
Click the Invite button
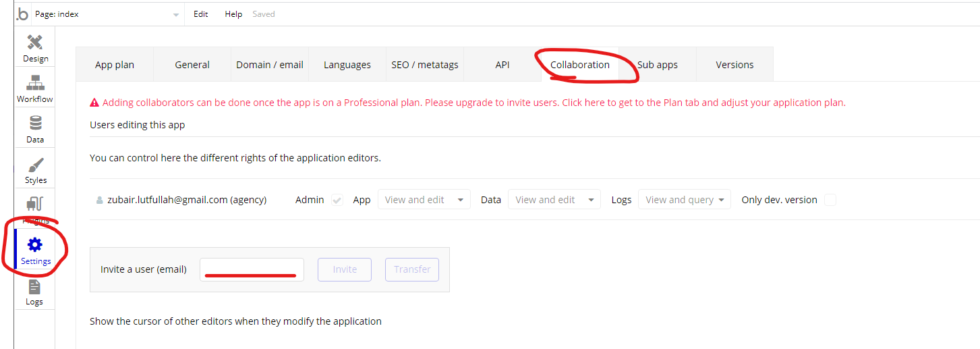pyautogui.click(x=345, y=269)
